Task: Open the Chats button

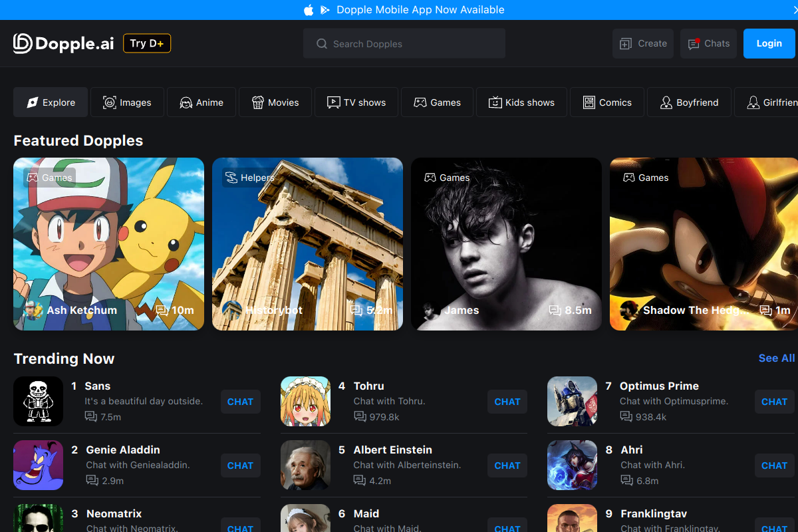Action: [708, 43]
